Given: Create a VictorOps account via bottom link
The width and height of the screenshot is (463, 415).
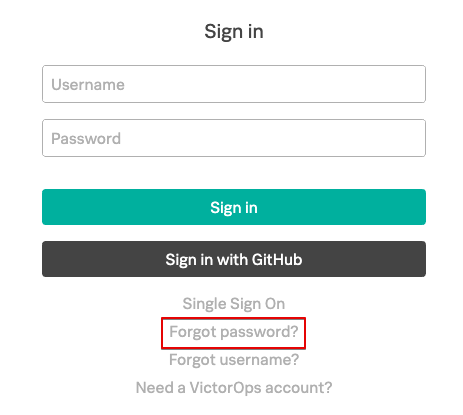Looking at the screenshot, I should [234, 388].
